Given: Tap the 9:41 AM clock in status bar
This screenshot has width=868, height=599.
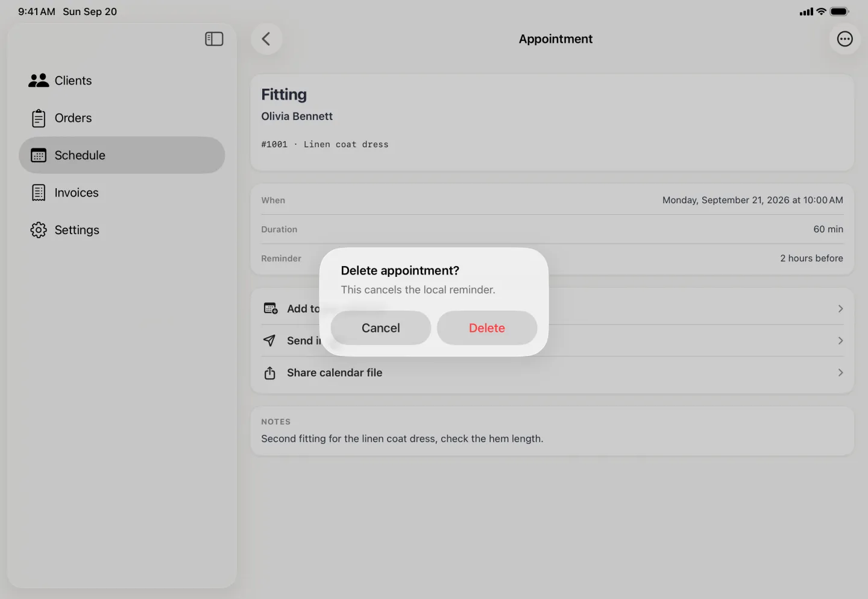Looking at the screenshot, I should [37, 11].
